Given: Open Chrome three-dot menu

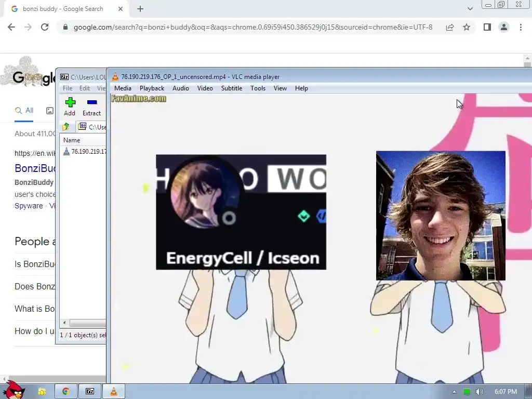Looking at the screenshot, I should click(x=521, y=27).
